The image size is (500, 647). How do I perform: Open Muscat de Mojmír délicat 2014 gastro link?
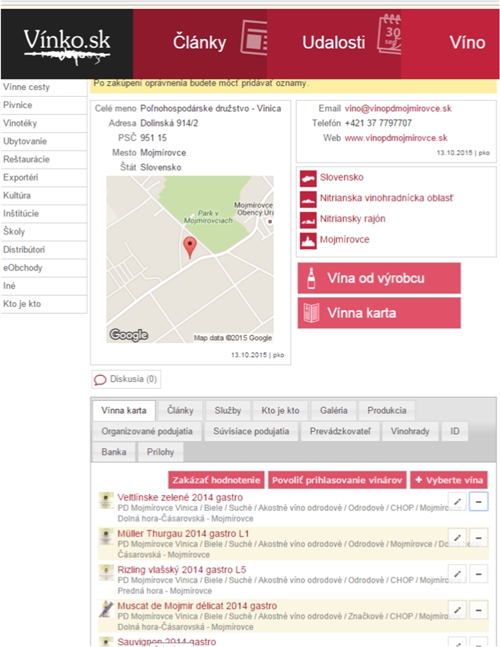point(197,606)
